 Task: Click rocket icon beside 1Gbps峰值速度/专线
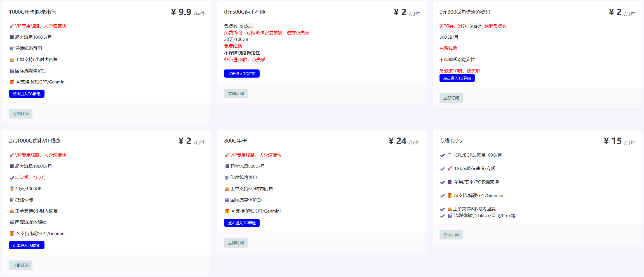pos(450,169)
